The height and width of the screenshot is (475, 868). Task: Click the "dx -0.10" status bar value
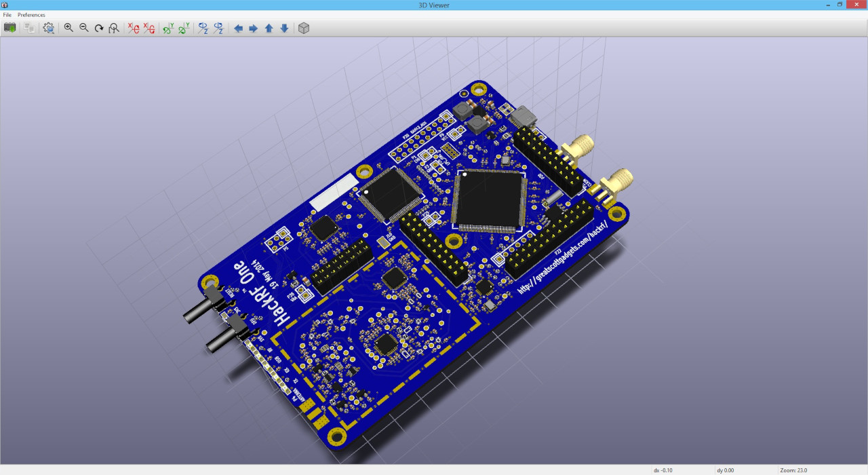tap(663, 470)
